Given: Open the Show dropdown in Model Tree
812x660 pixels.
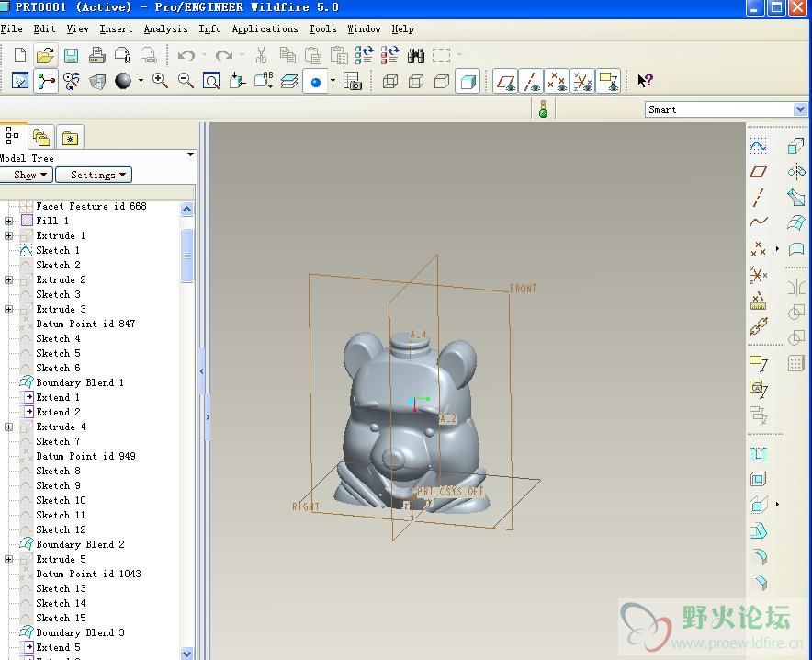Looking at the screenshot, I should click(x=26, y=175).
